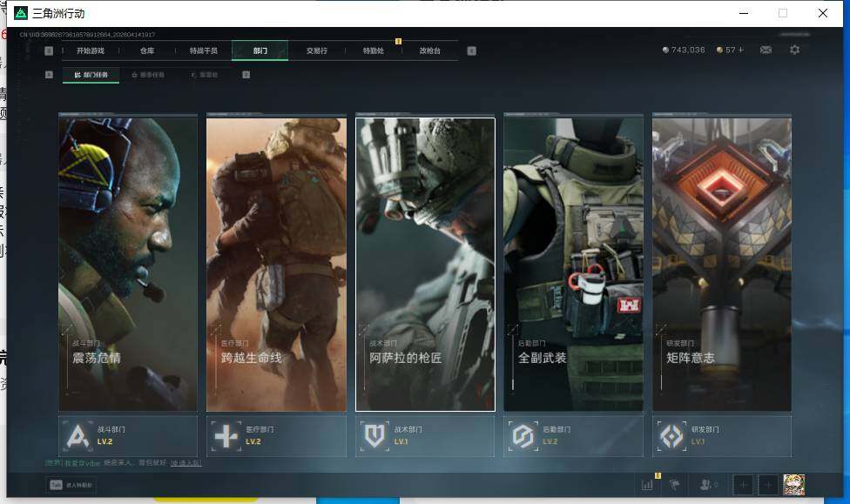Select the 部门任务 sub-tab
This screenshot has height=504, width=850.
(91, 75)
